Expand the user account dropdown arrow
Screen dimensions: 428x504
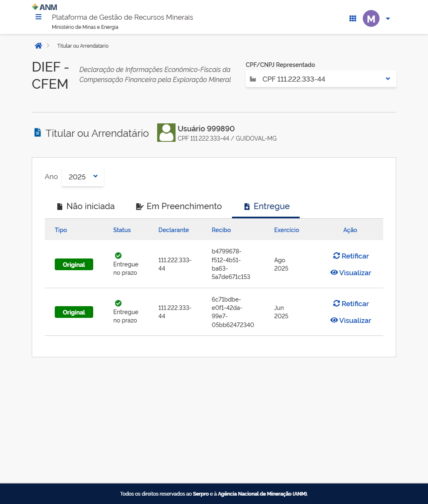pyautogui.click(x=388, y=18)
